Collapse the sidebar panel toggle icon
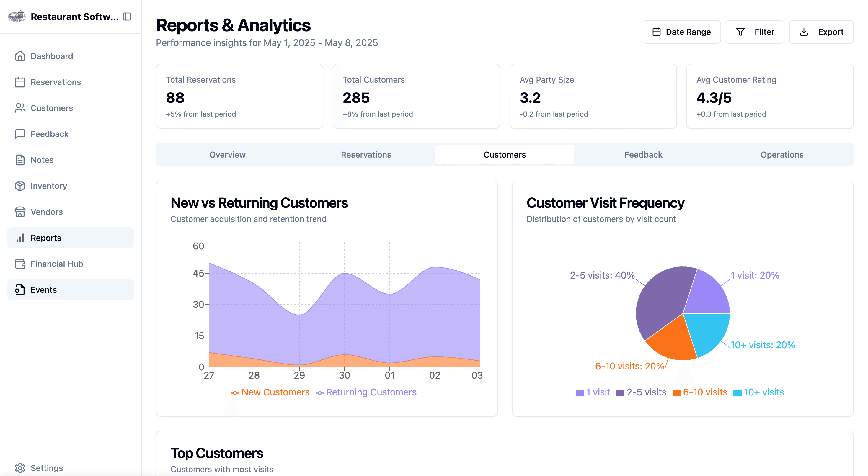 click(x=127, y=17)
